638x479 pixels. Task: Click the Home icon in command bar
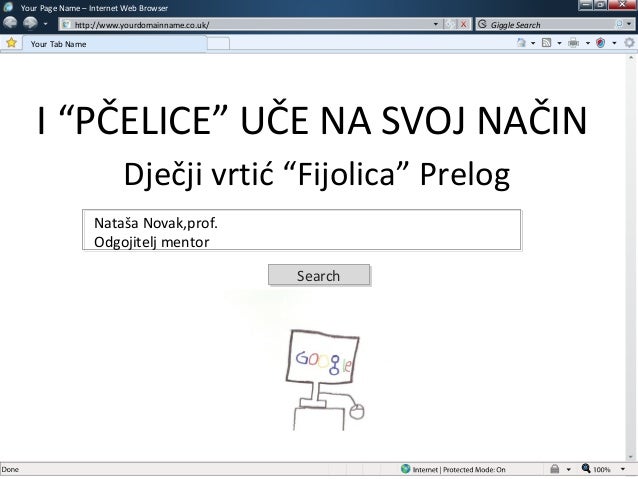(521, 42)
